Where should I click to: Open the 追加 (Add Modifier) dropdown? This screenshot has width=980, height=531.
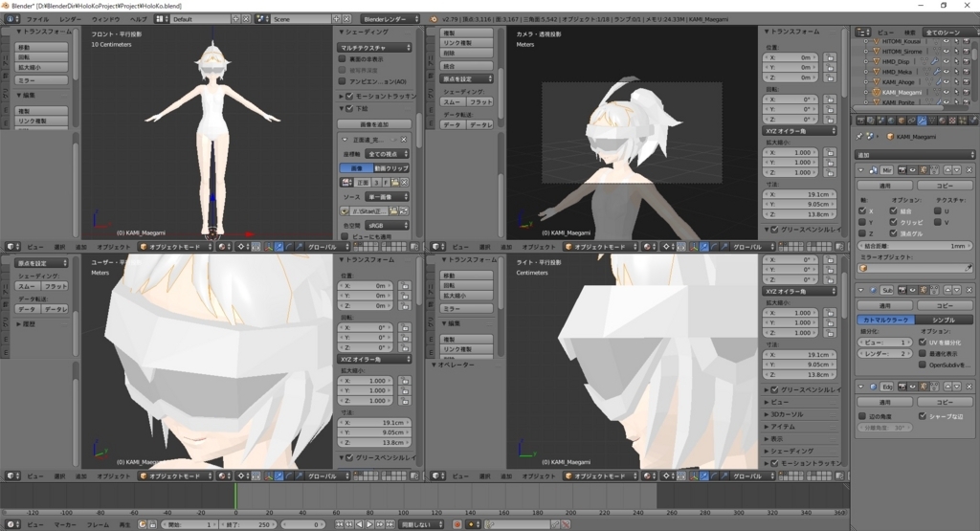coord(914,154)
